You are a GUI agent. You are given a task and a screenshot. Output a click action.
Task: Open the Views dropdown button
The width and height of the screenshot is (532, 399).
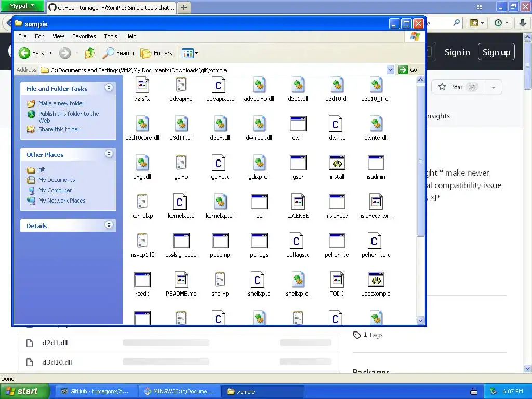(190, 53)
